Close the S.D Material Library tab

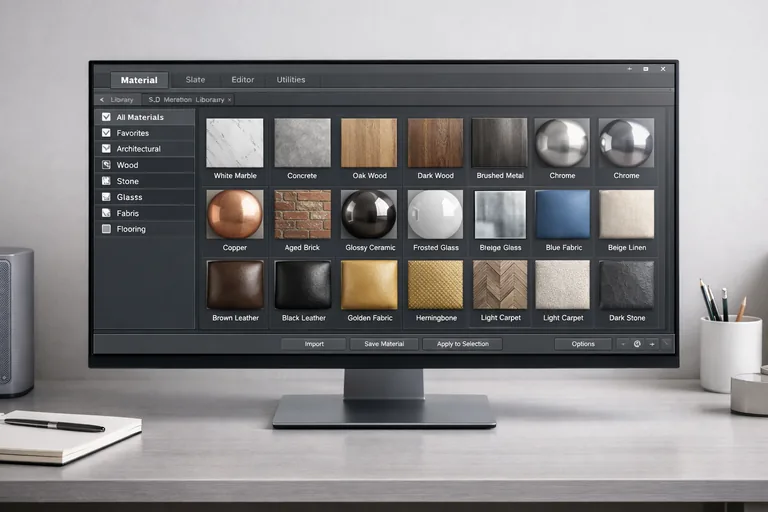pyautogui.click(x=229, y=100)
